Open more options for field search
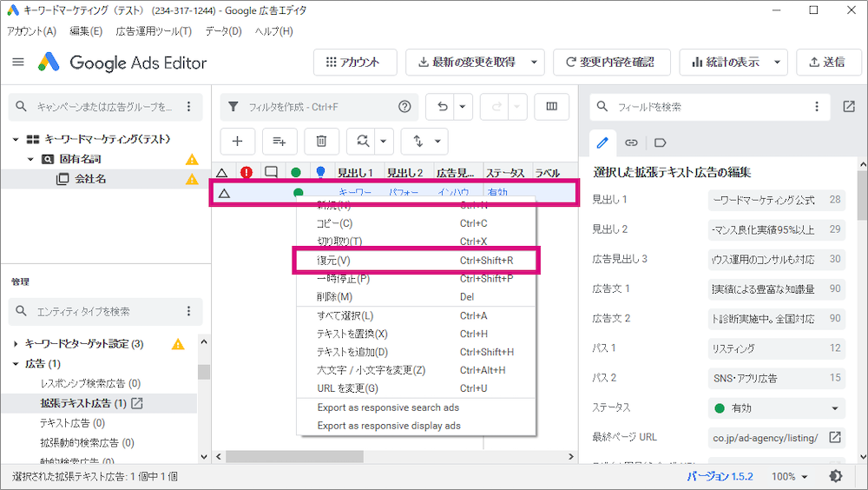Image resolution: width=868 pixels, height=490 pixels. click(x=817, y=106)
